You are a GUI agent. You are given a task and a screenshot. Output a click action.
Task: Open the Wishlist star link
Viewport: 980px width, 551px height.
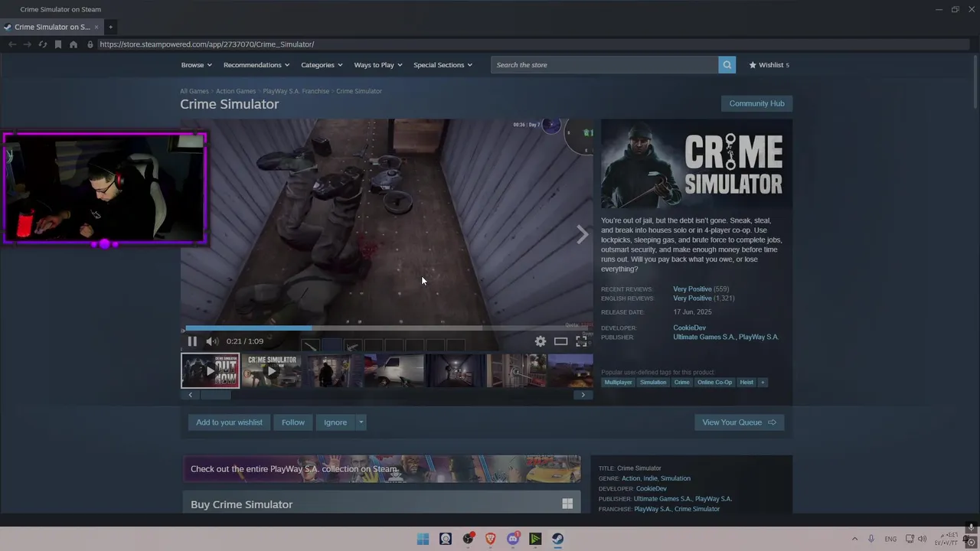[x=769, y=65]
